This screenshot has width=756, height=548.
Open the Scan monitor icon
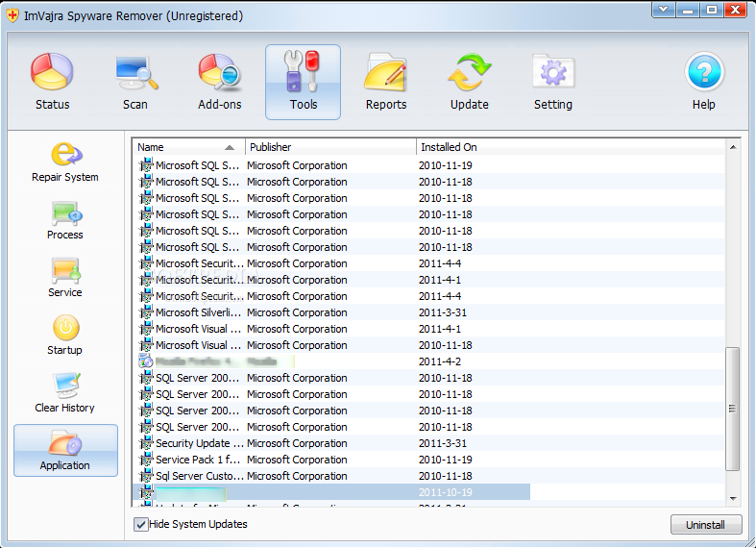135,72
